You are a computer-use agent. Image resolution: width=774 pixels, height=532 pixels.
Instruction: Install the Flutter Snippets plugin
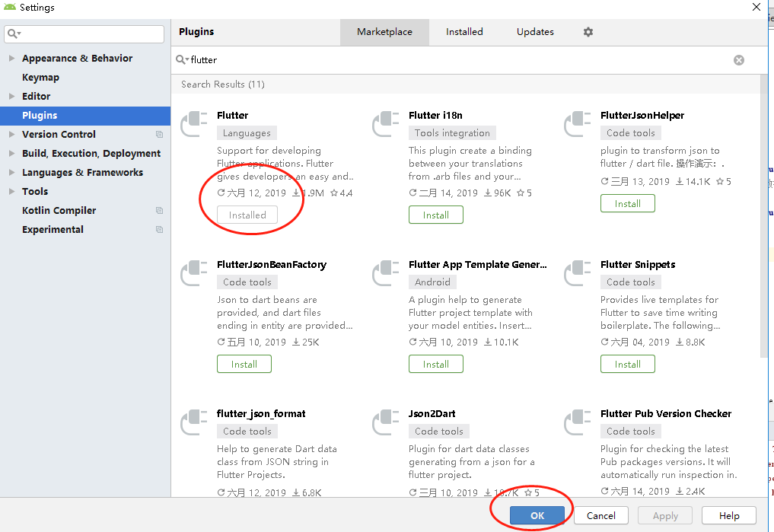point(627,365)
